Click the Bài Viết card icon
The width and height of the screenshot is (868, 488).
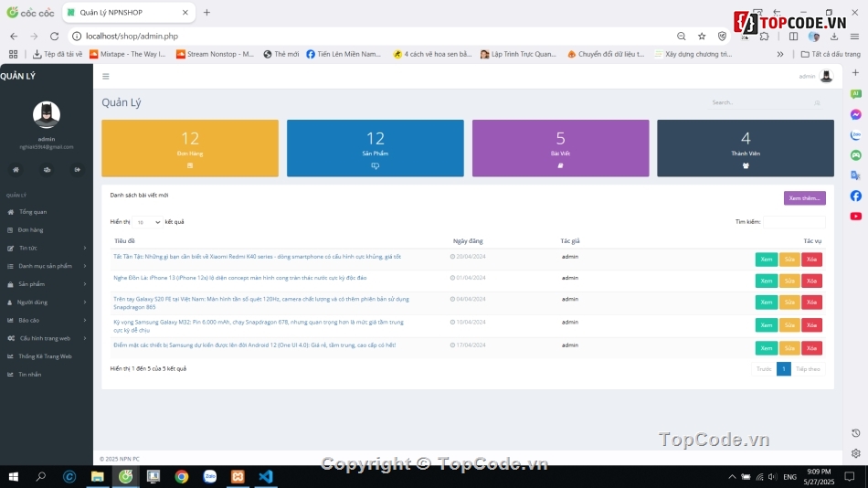(560, 165)
